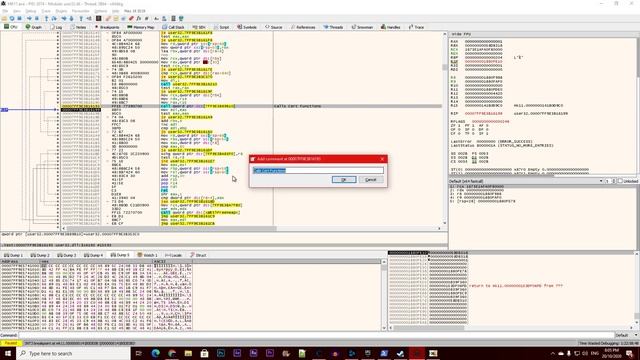
Task: Click Cancel in Add comment dialog
Action: [x=370, y=180]
